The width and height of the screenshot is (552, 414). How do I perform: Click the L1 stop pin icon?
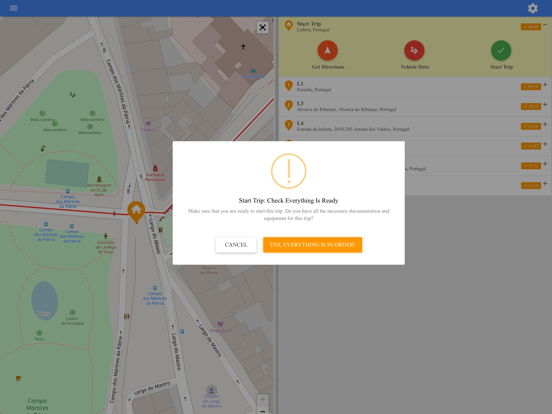tap(289, 86)
